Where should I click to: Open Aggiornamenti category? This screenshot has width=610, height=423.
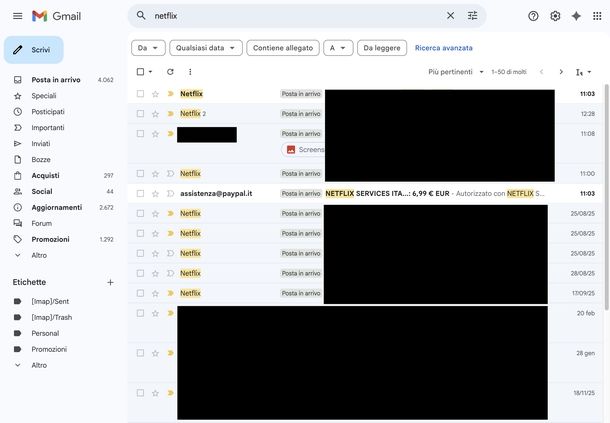coord(57,207)
